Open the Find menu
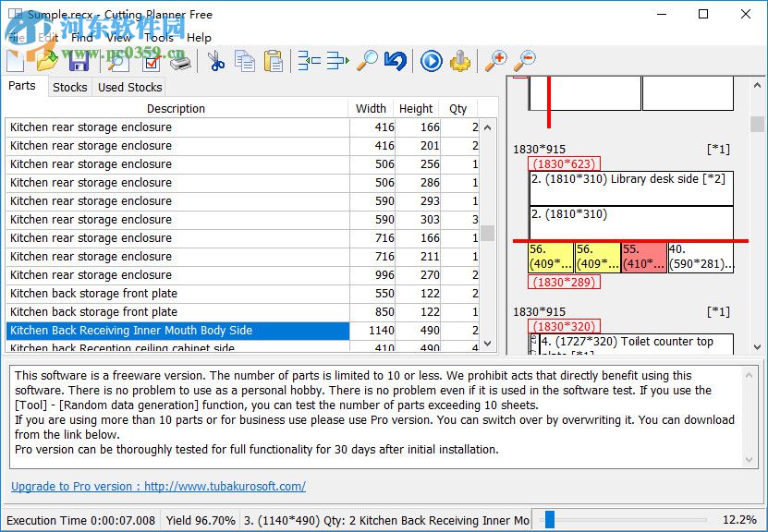This screenshot has height=532, width=768. tap(82, 38)
